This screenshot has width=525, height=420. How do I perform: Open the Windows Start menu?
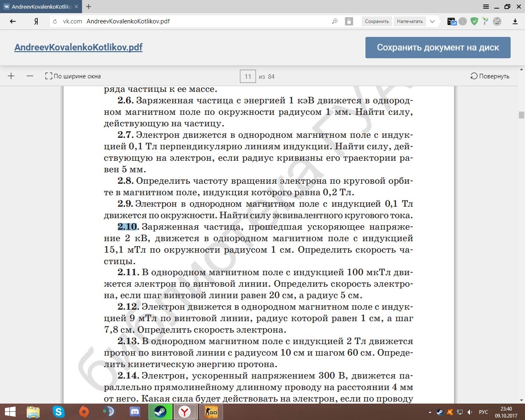10,412
